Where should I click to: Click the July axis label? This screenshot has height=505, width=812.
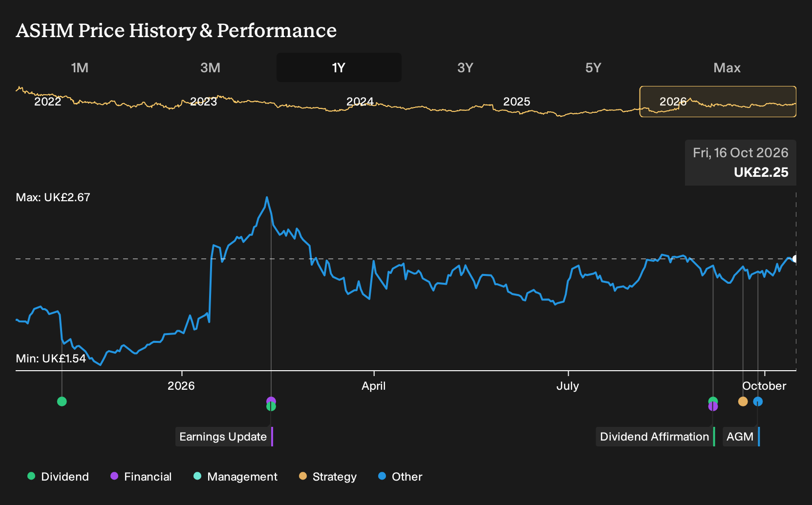point(568,386)
